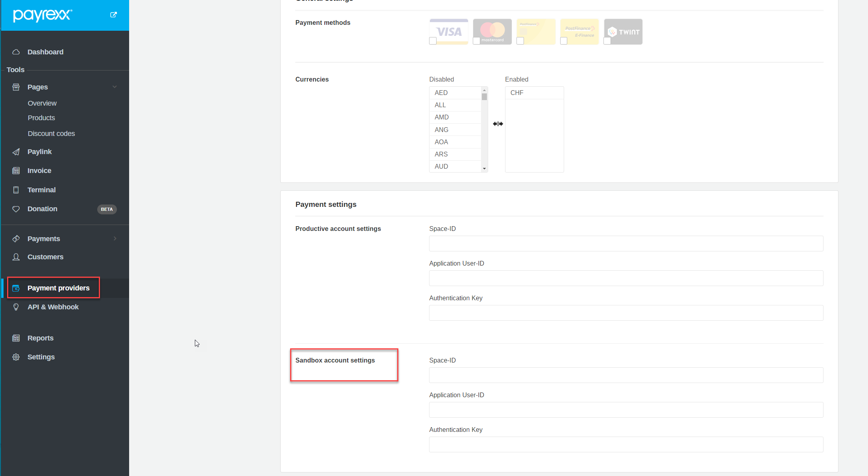868x476 pixels.
Task: Click the Customers person icon
Action: click(x=16, y=257)
